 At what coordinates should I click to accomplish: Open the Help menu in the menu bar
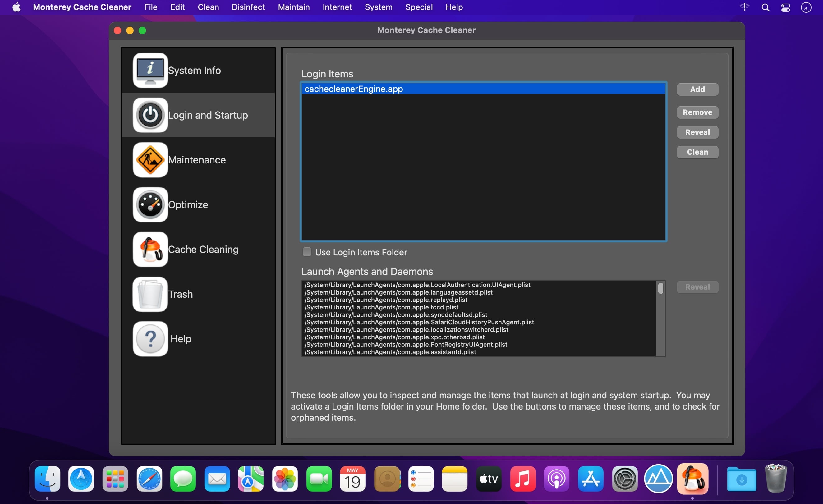click(454, 7)
